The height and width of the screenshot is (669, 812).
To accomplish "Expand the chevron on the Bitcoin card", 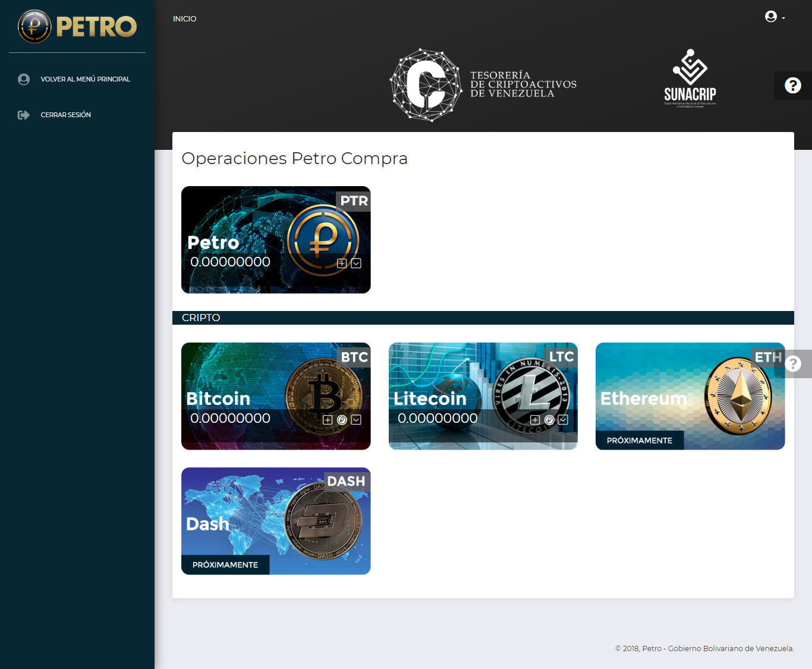I will (356, 420).
